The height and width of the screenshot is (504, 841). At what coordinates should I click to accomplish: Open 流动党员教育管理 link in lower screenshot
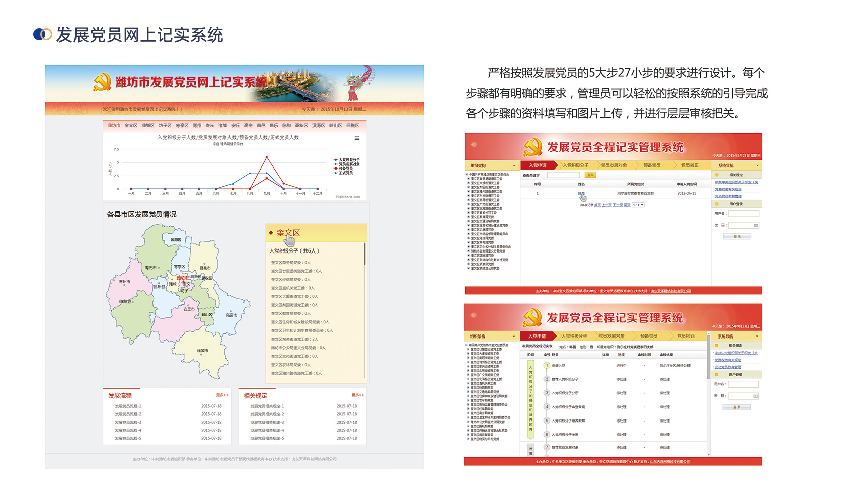click(x=728, y=367)
